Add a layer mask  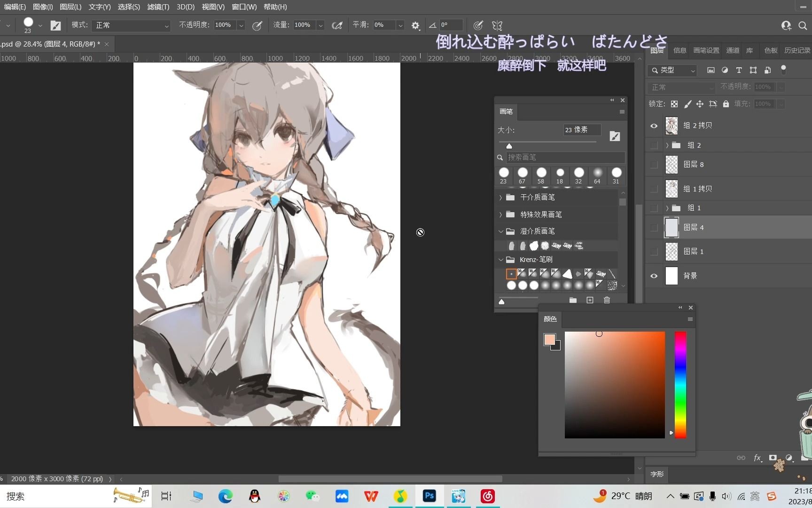click(773, 458)
